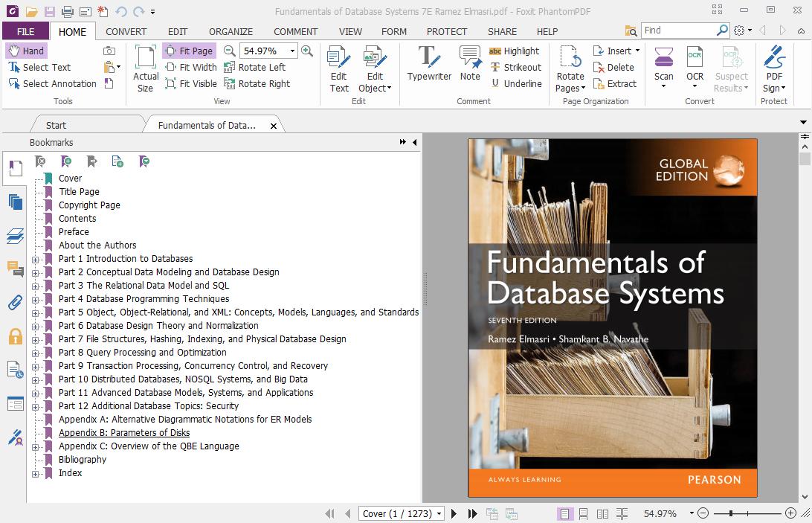The height and width of the screenshot is (523, 812).
Task: Click the Scan button
Action: coord(664,68)
